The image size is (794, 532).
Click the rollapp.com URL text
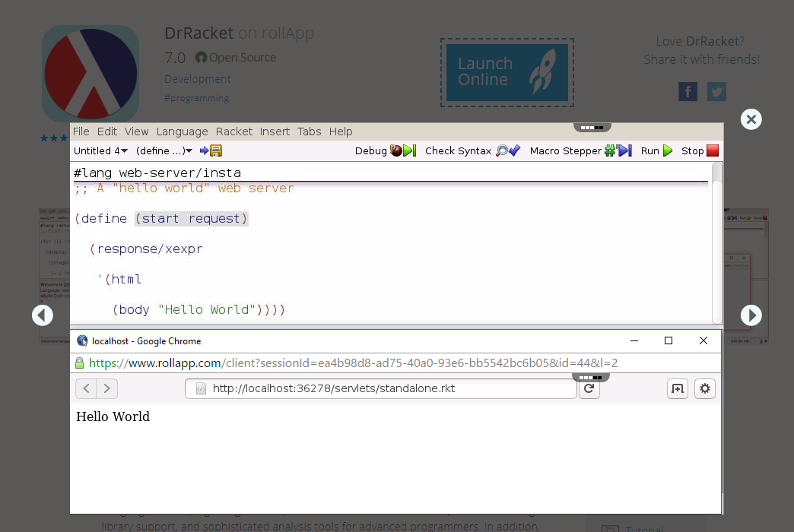[x=354, y=363]
